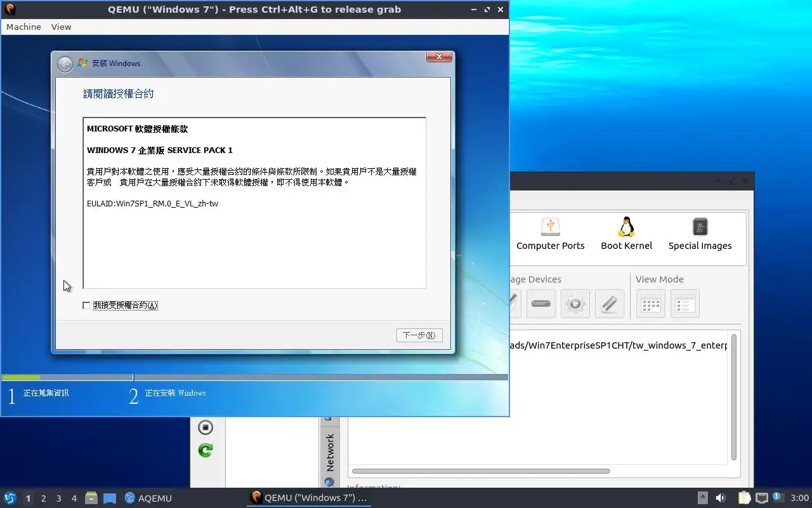Click the eraser storage device button in AQEMU
This screenshot has height=508, width=812.
point(610,304)
